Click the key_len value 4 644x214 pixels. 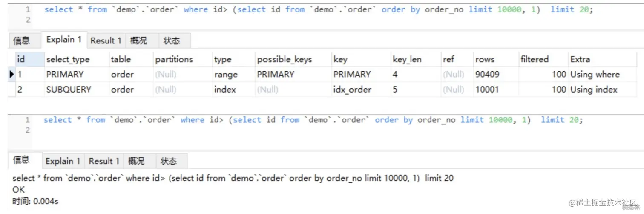click(416, 74)
